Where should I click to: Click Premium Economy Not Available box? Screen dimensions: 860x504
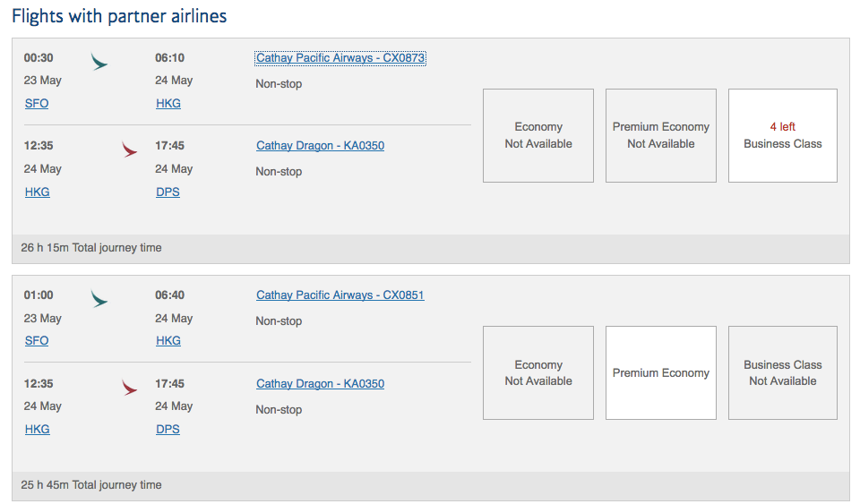pyautogui.click(x=660, y=135)
